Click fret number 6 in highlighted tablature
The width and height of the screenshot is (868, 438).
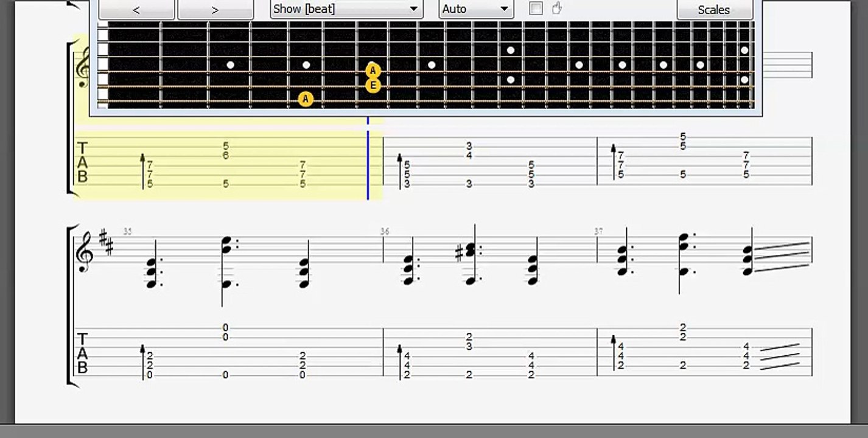tap(226, 156)
